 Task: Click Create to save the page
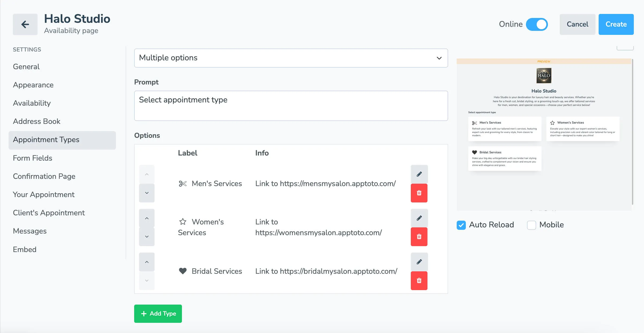616,24
